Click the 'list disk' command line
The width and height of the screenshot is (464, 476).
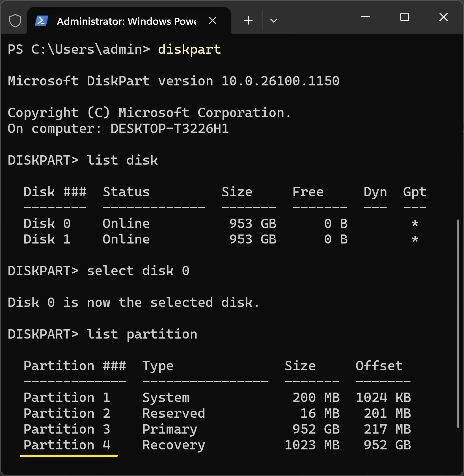83,160
